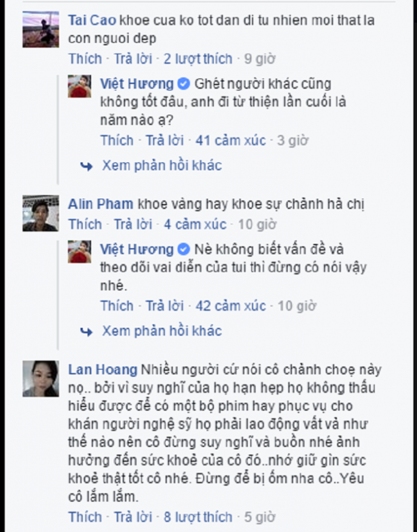This screenshot has width=417, height=532.
Task: Click reply arrow icon under Alin Pham thread
Action: point(86,332)
